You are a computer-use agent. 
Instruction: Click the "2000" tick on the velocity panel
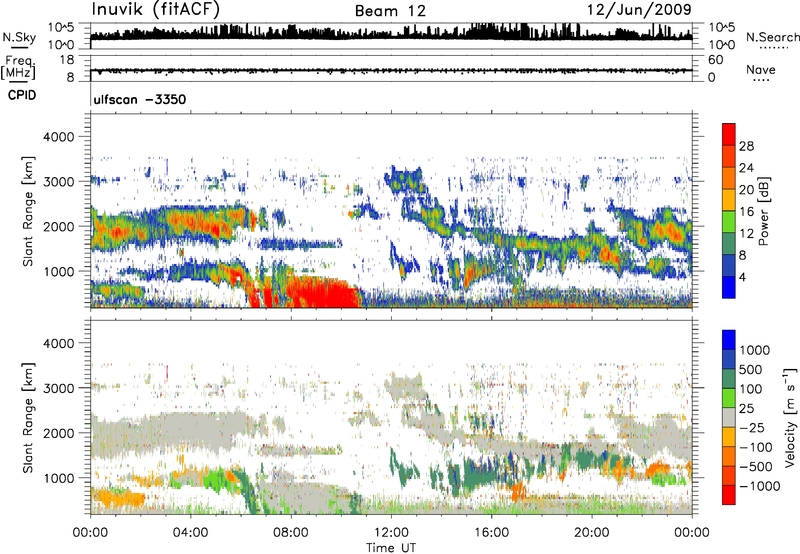(58, 433)
